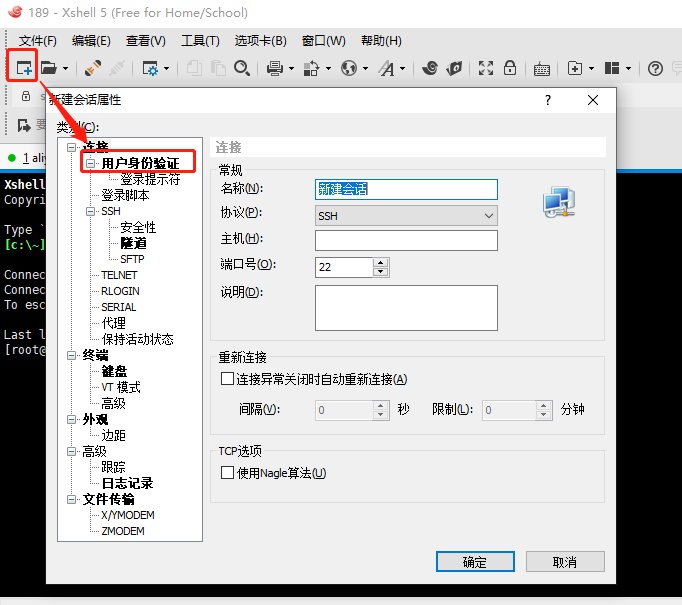Click the Find magnifier toolbar icon
Image resolution: width=682 pixels, height=605 pixels.
click(x=242, y=68)
